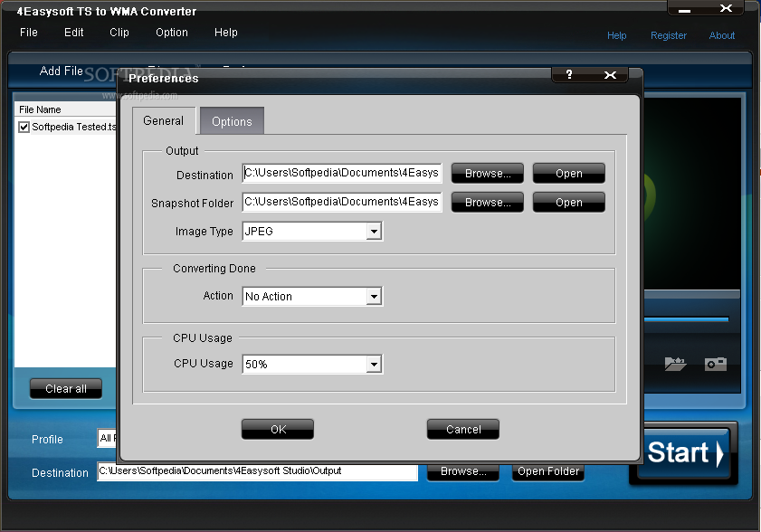Click Browse in main window bottom bar
This screenshot has width=761, height=532.
pos(463,471)
